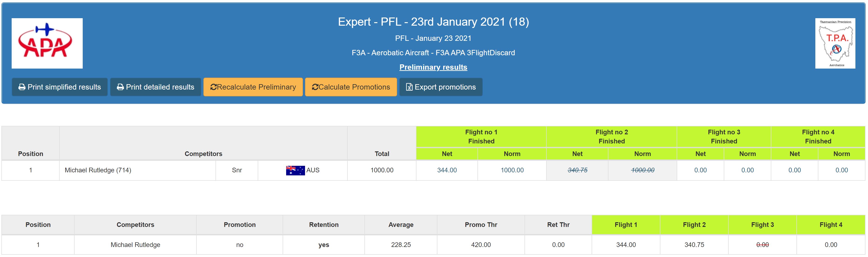Click the discarded Flight 2 norm score
Viewport: 868px width, 257px height.
point(643,170)
